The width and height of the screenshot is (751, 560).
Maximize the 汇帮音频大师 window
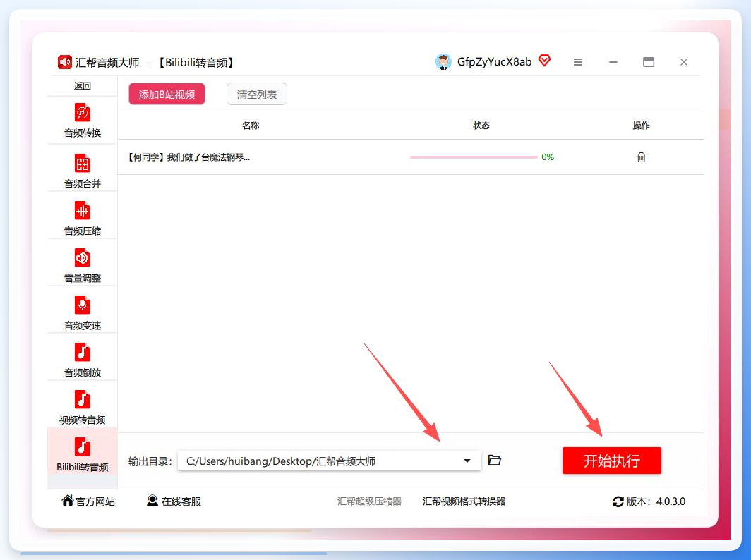click(649, 62)
